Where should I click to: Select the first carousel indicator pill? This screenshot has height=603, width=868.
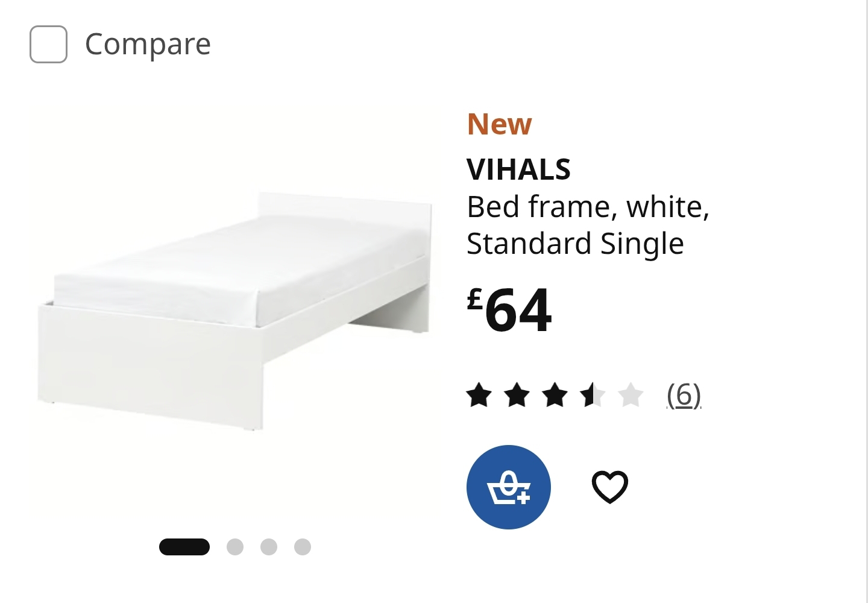pyautogui.click(x=184, y=547)
